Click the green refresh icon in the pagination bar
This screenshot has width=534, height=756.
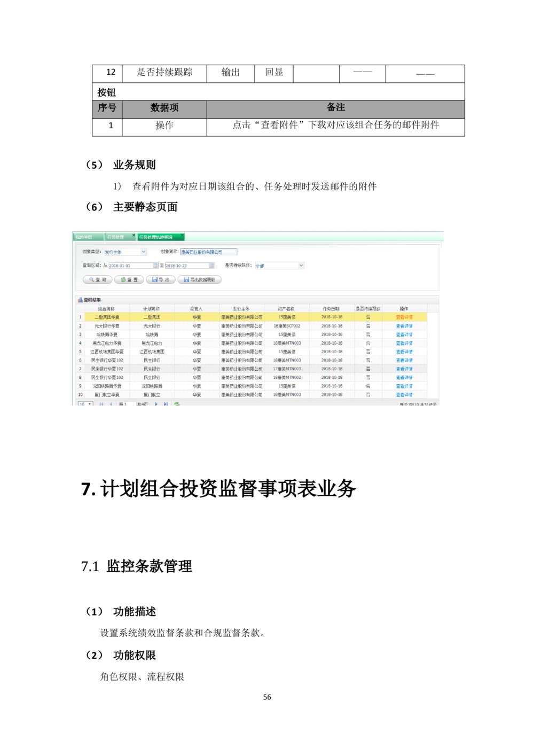click(x=177, y=404)
